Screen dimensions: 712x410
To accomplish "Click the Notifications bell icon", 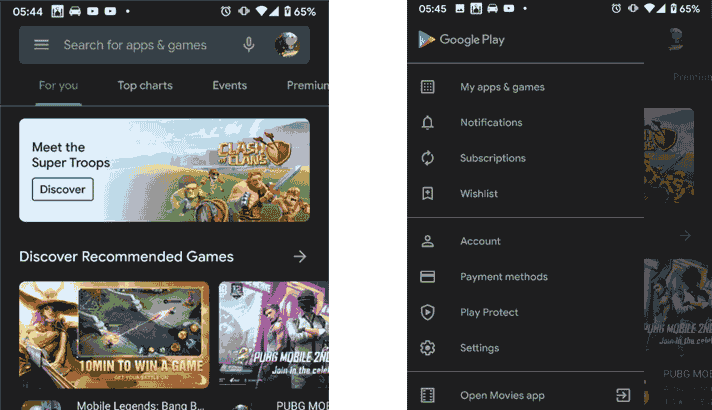I will (x=427, y=123).
